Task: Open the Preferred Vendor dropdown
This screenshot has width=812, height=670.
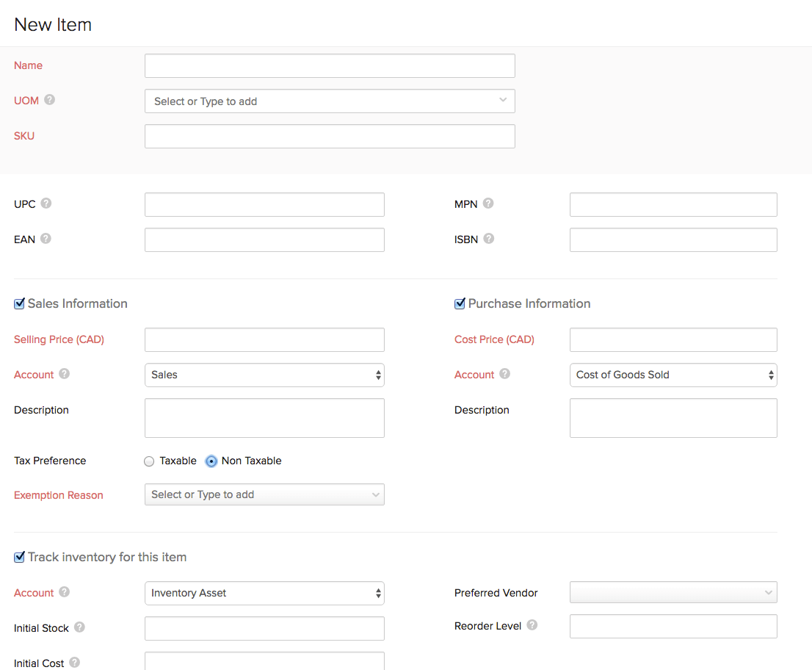Action: click(x=673, y=593)
